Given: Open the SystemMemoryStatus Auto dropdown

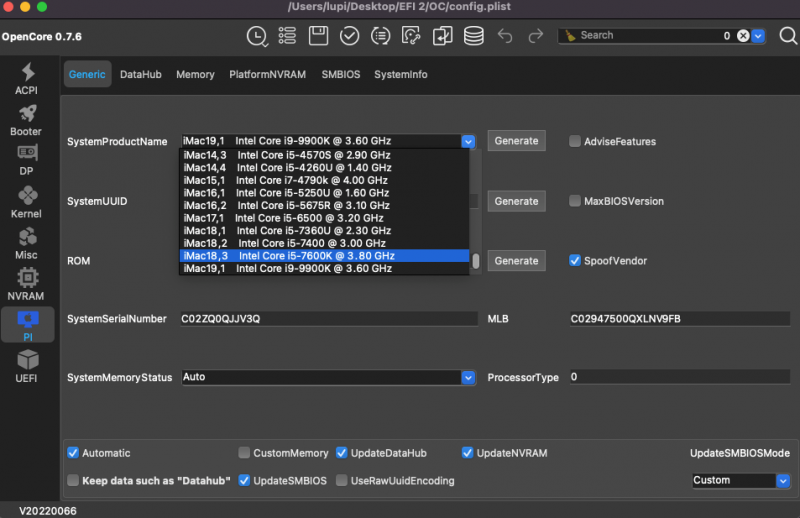Looking at the screenshot, I should pos(468,378).
